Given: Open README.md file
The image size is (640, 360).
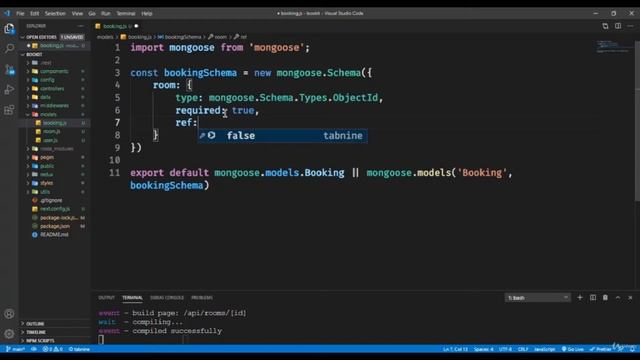Looking at the screenshot, I should 54,234.
